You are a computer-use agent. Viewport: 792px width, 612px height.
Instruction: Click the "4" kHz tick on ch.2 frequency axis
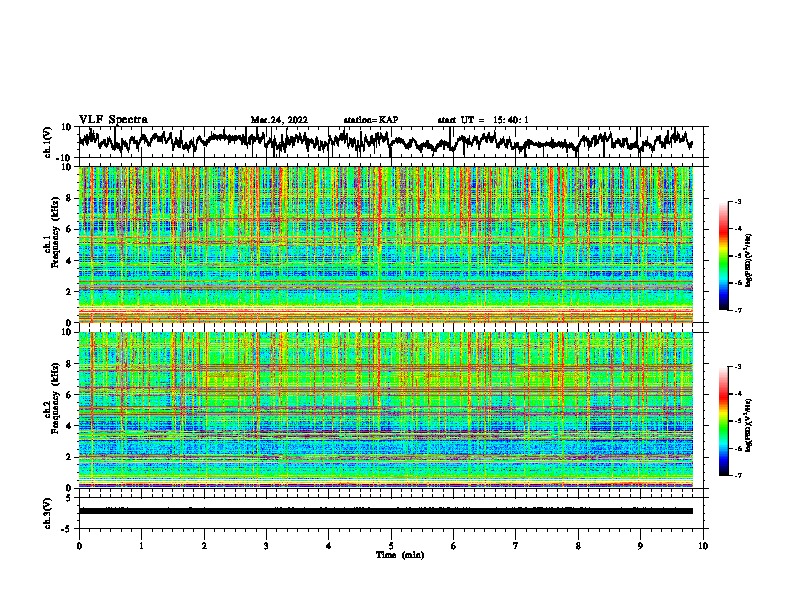[69, 426]
